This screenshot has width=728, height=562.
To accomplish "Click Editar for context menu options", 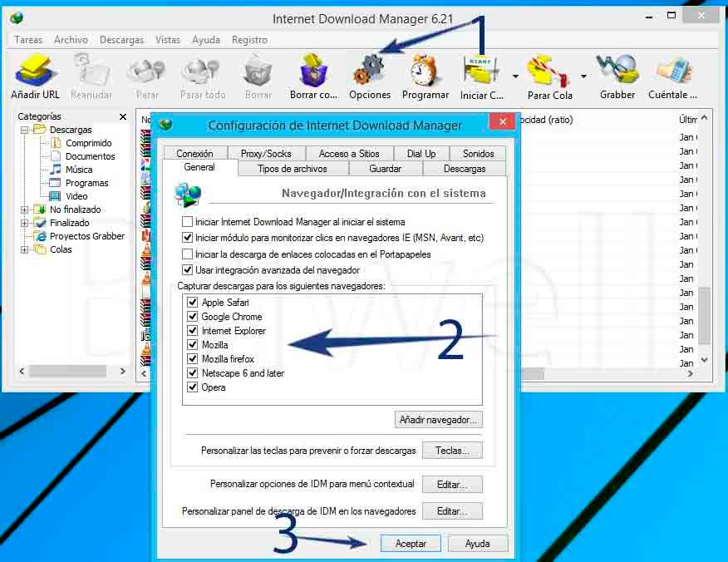I will (452, 485).
